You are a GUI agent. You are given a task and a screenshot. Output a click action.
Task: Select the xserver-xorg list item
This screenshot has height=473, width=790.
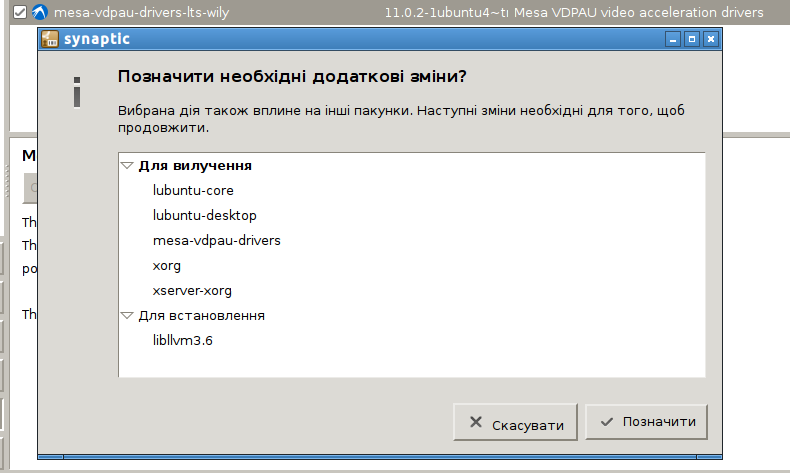click(x=192, y=290)
